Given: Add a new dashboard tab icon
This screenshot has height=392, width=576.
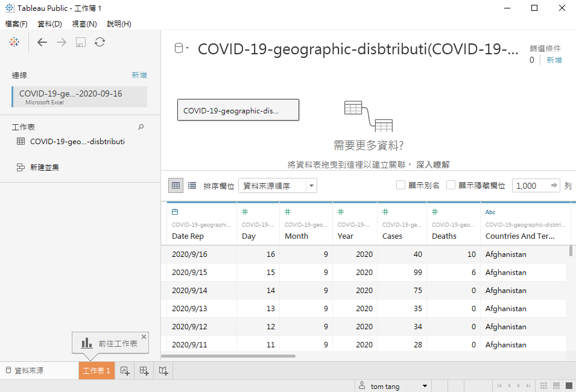Looking at the screenshot, I should pyautogui.click(x=144, y=371).
